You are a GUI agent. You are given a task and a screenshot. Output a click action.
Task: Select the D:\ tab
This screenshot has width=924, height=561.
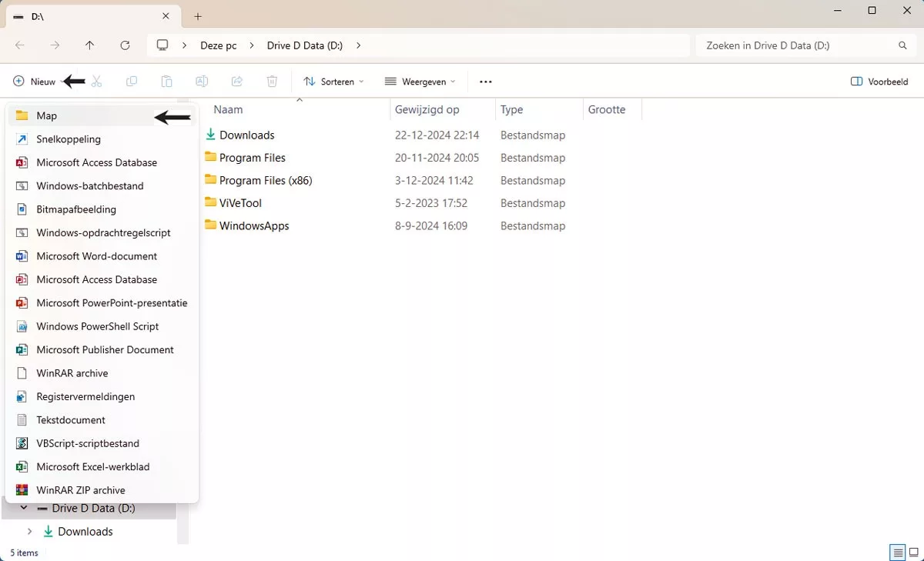tap(92, 16)
